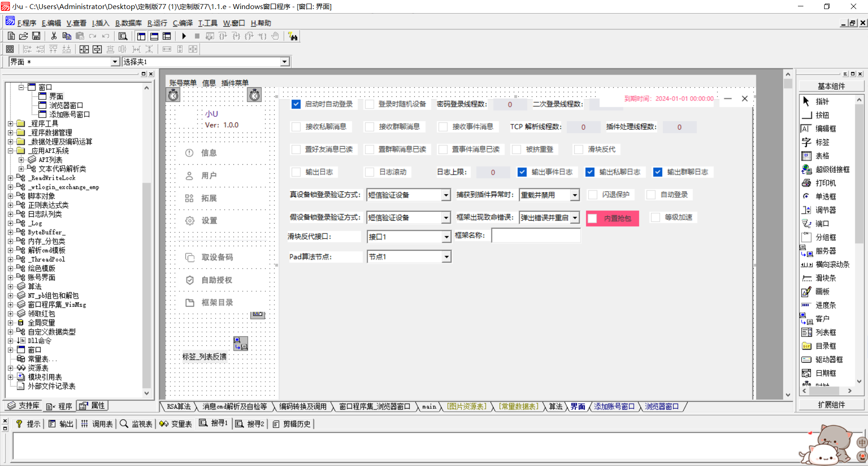Enable the 接收私聊消息 checkbox
Screen dimensions: 868x466
[296, 127]
